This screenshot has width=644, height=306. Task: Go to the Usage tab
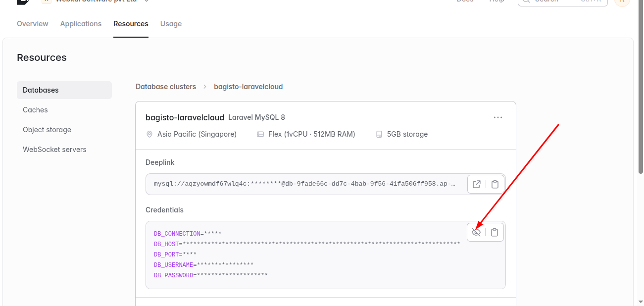coord(171,24)
